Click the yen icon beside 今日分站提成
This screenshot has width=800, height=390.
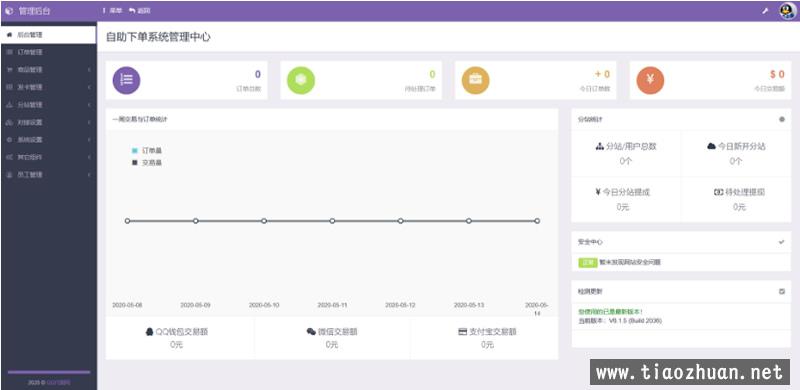tap(598, 192)
